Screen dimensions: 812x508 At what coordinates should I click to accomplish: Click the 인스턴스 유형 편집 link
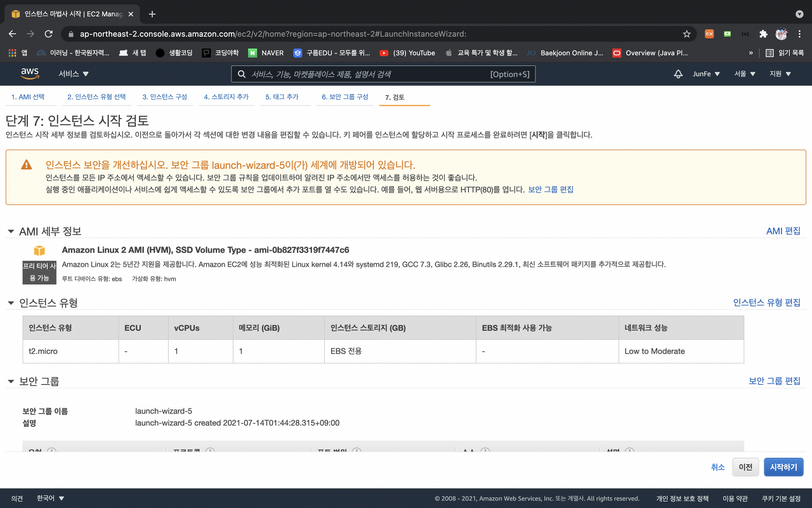[x=767, y=303]
